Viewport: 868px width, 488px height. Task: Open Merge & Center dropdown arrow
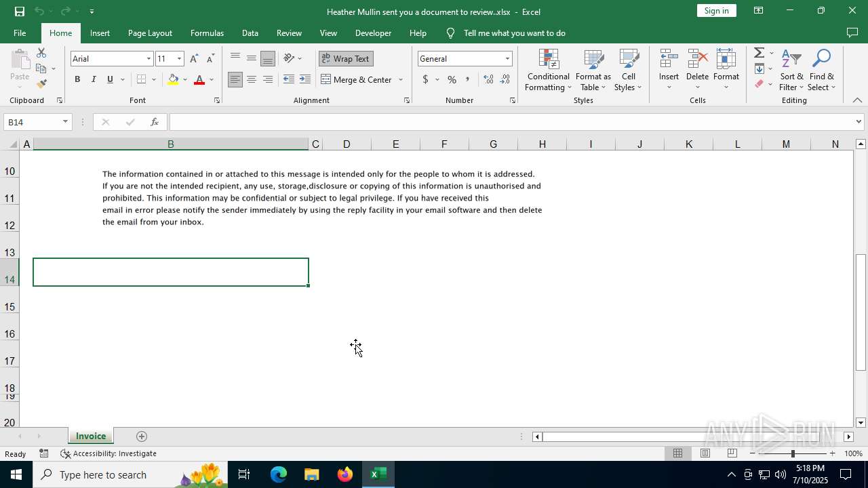pos(401,80)
